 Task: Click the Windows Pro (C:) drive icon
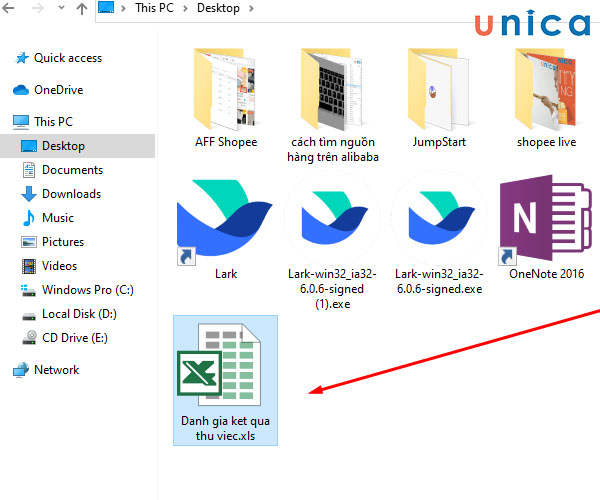pyautogui.click(x=28, y=291)
